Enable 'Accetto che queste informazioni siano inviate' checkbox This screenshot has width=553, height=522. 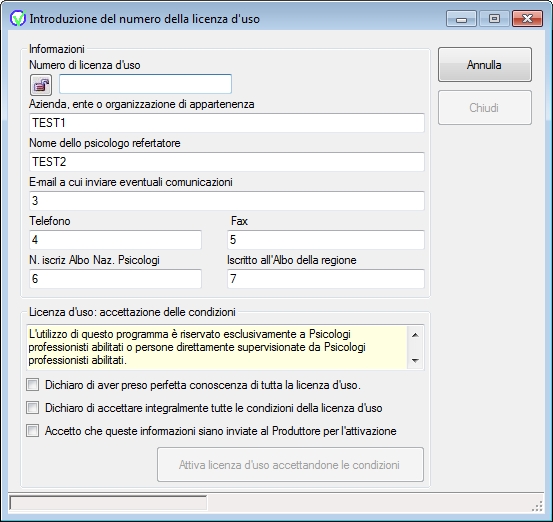pyautogui.click(x=32, y=431)
